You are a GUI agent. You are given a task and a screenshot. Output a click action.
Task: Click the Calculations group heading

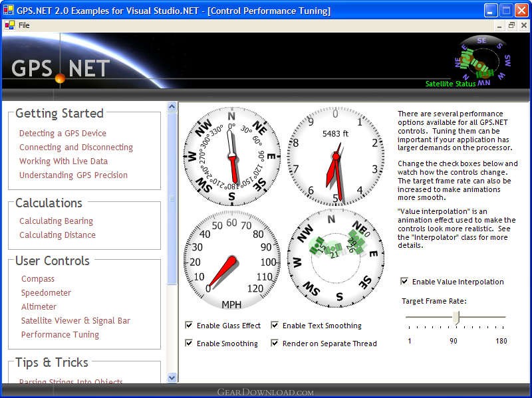pos(49,203)
